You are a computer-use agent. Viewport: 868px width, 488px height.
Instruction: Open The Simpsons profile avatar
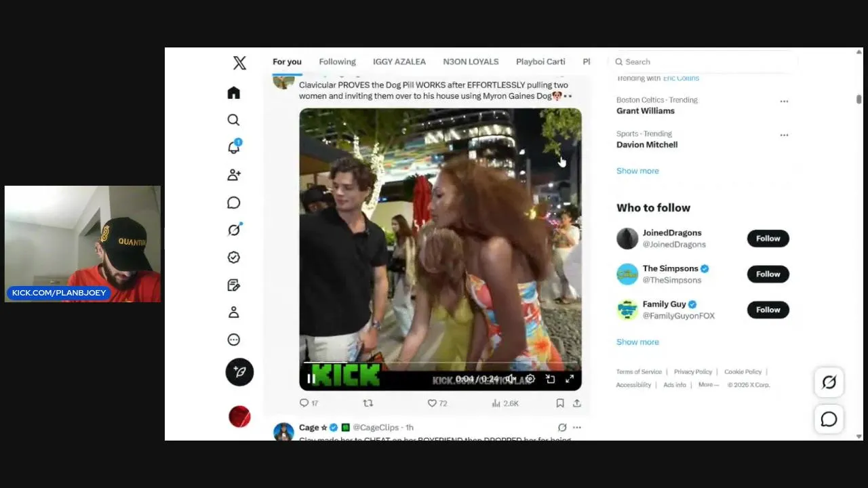coord(627,274)
